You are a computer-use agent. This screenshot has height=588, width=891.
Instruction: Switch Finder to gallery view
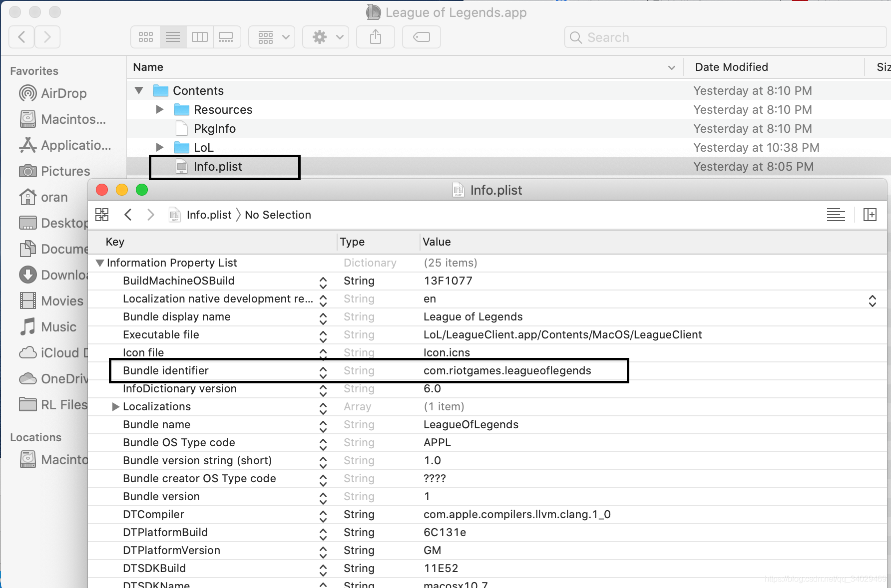[227, 37]
